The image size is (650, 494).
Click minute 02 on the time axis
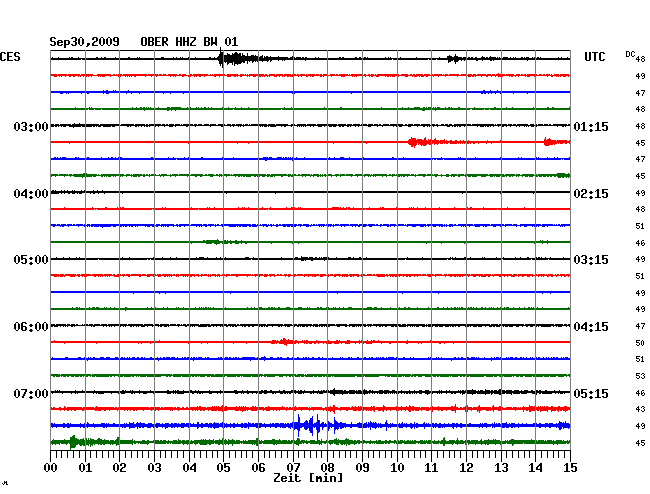click(x=119, y=467)
